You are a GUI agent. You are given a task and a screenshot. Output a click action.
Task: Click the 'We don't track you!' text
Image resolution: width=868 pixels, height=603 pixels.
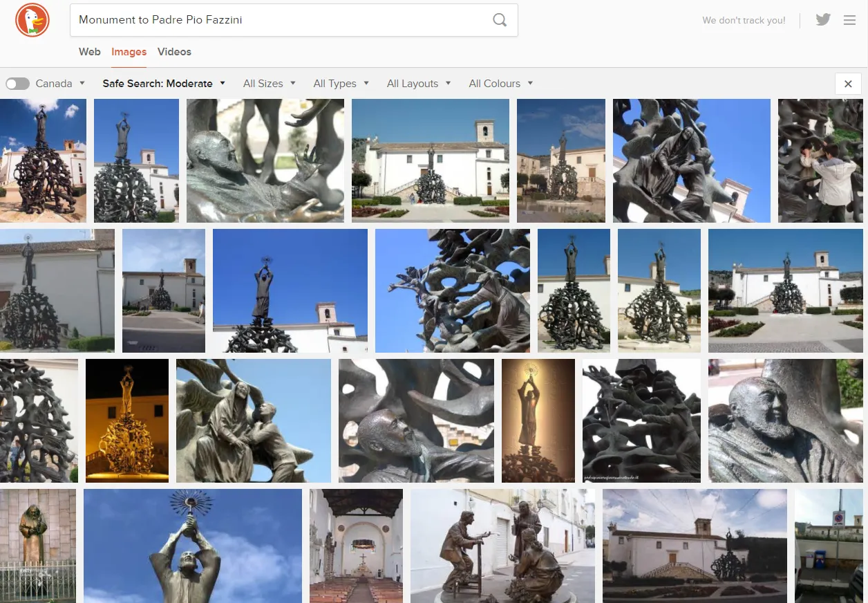(x=744, y=20)
